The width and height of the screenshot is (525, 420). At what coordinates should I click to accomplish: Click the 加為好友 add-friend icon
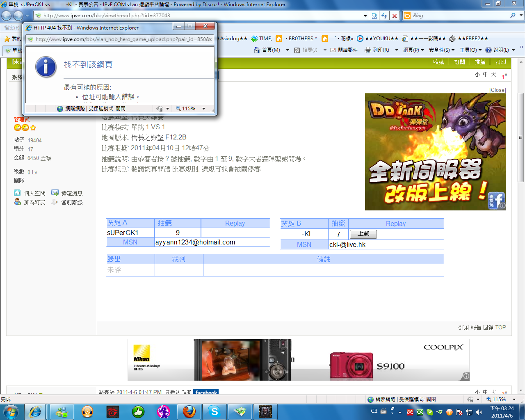coord(17,202)
